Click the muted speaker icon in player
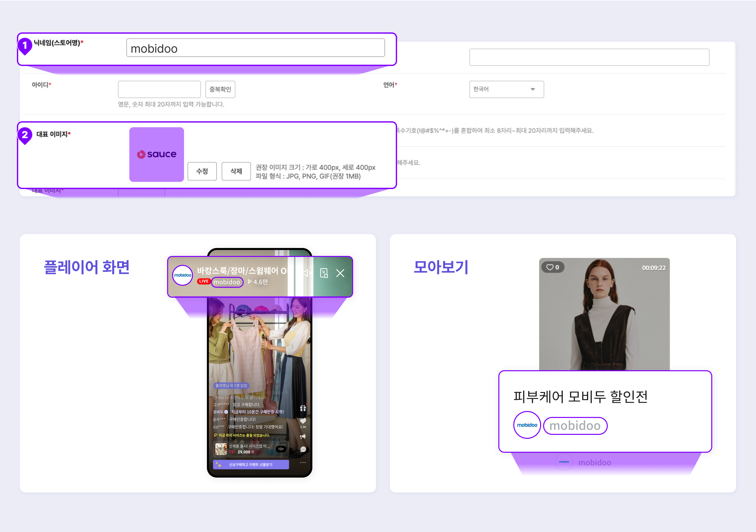The image size is (756, 532). click(307, 273)
